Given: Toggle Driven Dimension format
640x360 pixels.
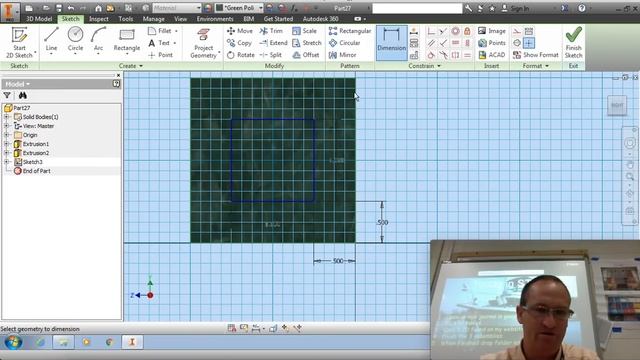Looking at the screenshot, I should point(529,31).
